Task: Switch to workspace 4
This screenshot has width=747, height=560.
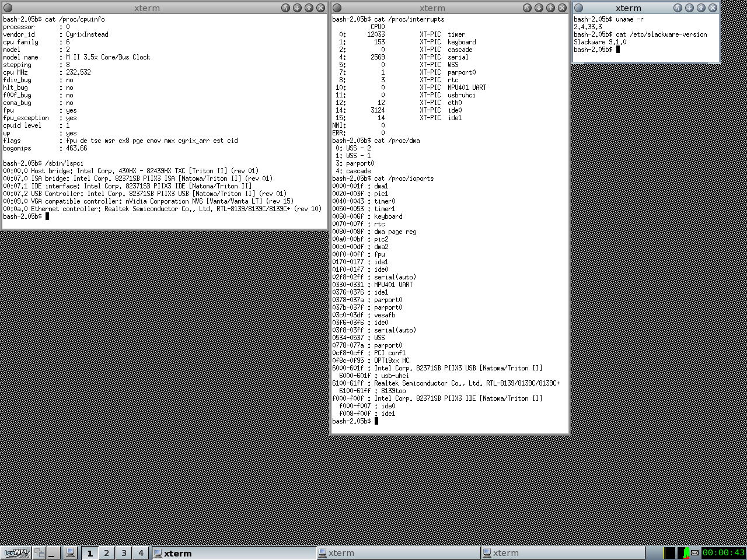Action: pos(141,552)
